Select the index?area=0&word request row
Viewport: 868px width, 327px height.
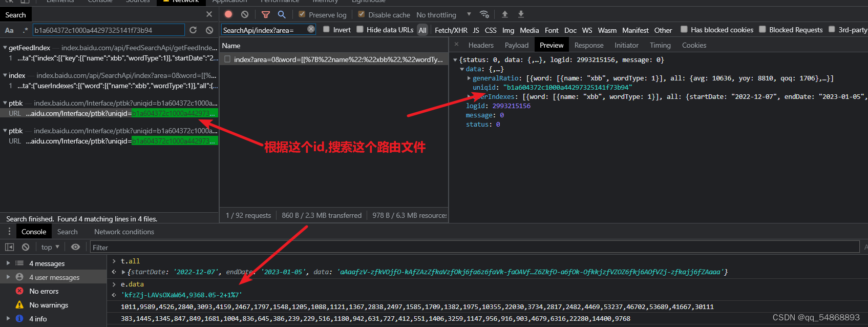(334, 59)
